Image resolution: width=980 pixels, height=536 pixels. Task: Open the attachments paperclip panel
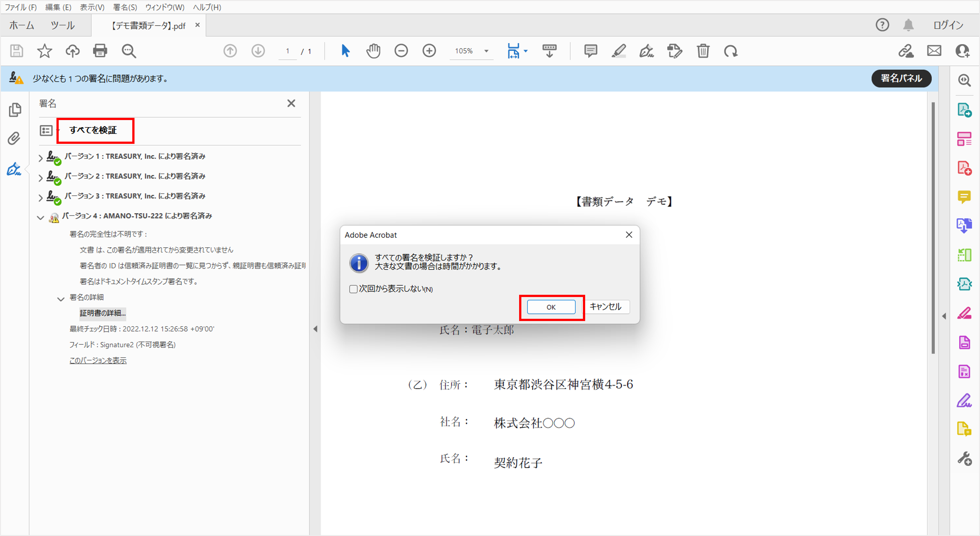(x=14, y=139)
